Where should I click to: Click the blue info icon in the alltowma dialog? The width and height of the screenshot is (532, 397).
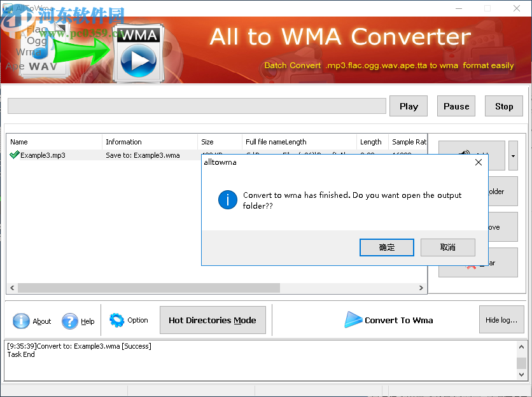[x=227, y=200]
